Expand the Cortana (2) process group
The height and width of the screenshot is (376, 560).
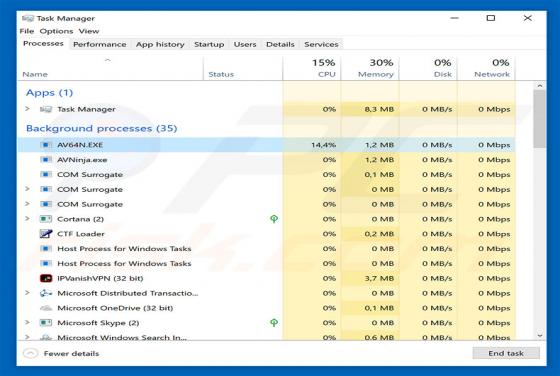pos(28,219)
